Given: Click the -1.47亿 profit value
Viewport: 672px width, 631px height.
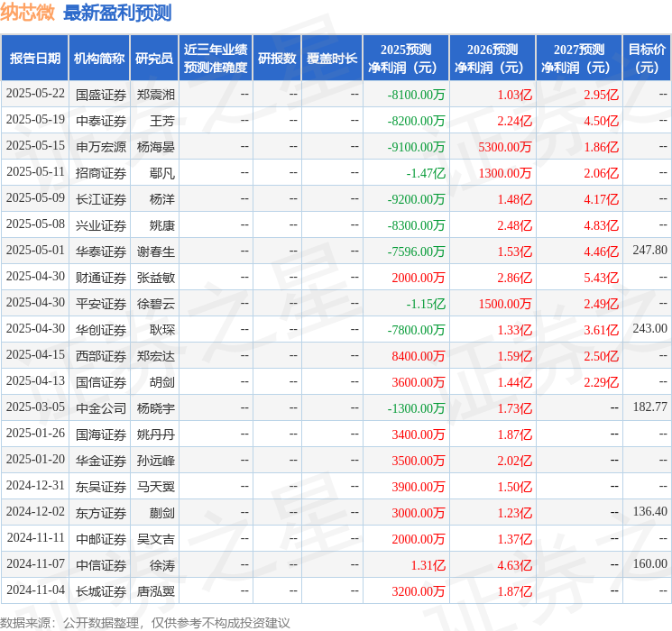Looking at the screenshot, I should (x=426, y=173).
